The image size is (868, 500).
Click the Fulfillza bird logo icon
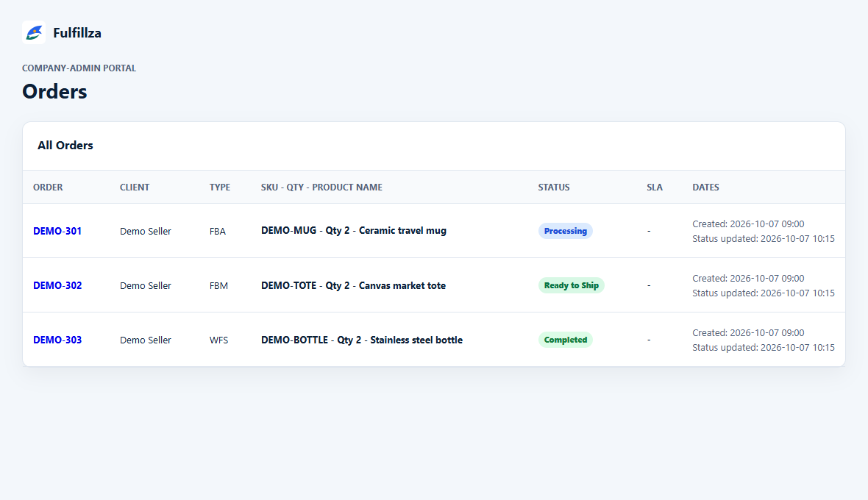tap(34, 32)
